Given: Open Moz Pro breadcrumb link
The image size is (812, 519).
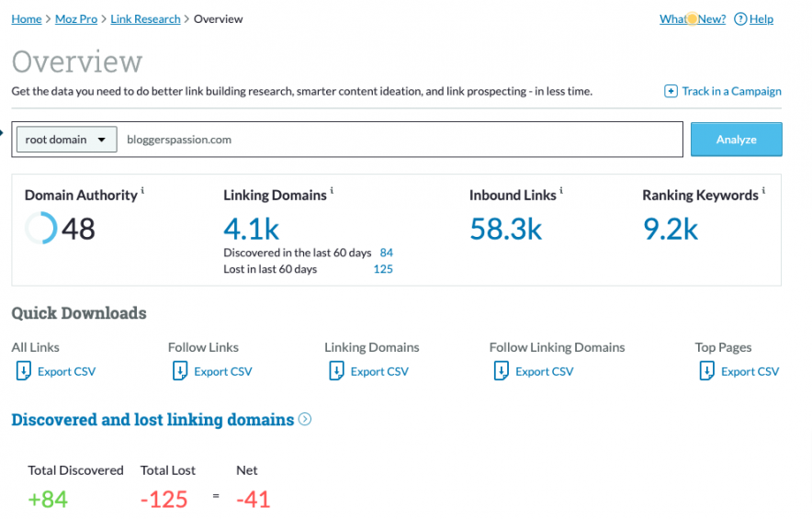Looking at the screenshot, I should pos(77,19).
